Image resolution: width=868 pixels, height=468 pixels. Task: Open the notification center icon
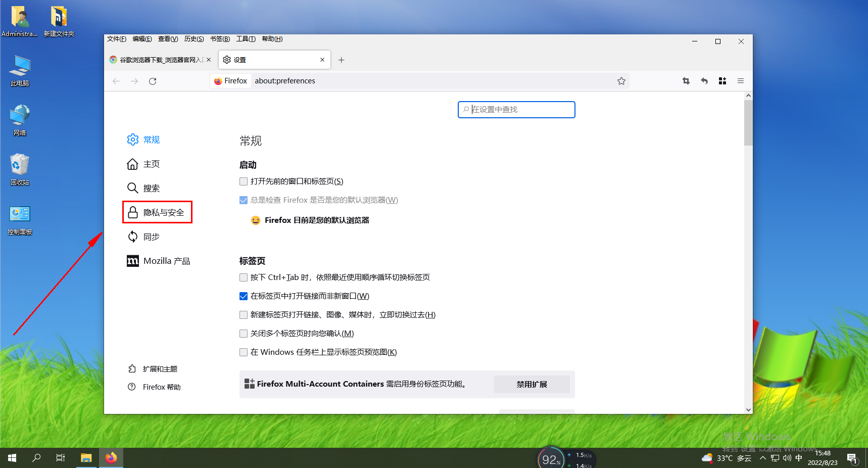pos(852,458)
